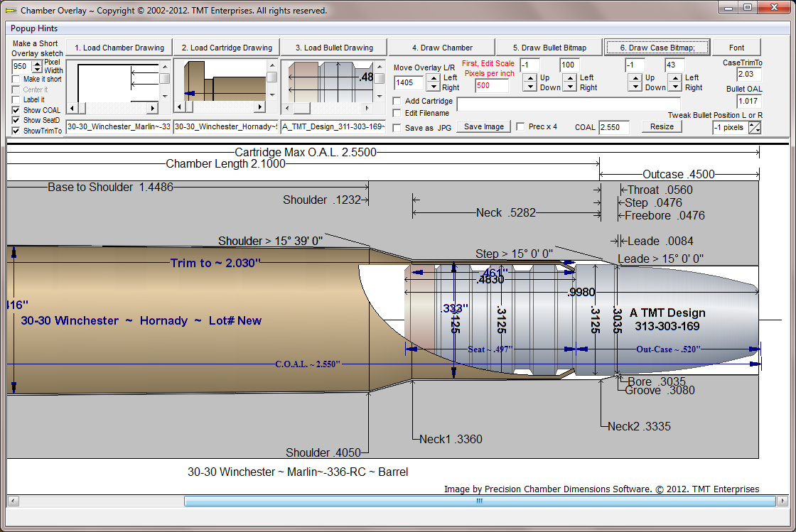Click the 30-30_Winchester_Hornady cartridge filename field
The image size is (796, 532).
pyautogui.click(x=226, y=127)
